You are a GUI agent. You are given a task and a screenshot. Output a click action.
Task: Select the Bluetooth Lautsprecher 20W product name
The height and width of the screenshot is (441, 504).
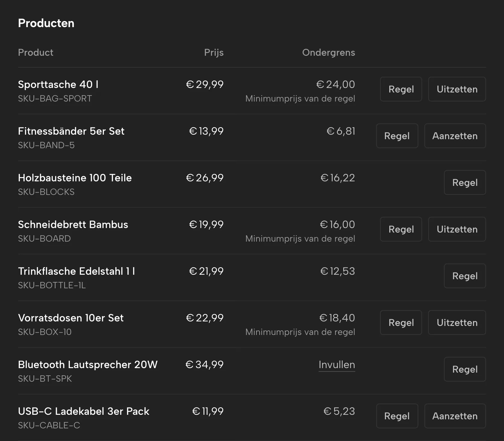tap(88, 364)
